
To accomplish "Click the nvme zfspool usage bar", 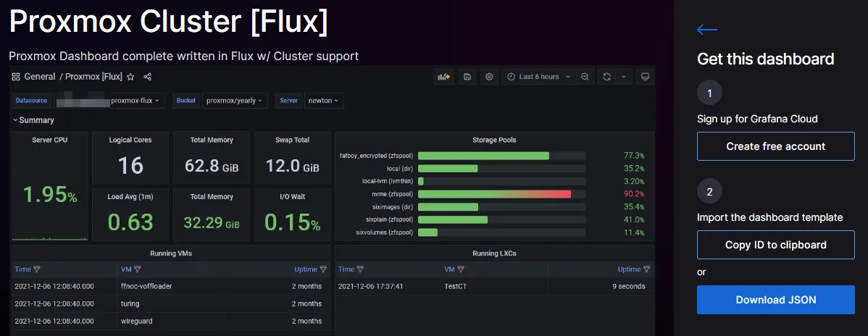I will tap(501, 194).
